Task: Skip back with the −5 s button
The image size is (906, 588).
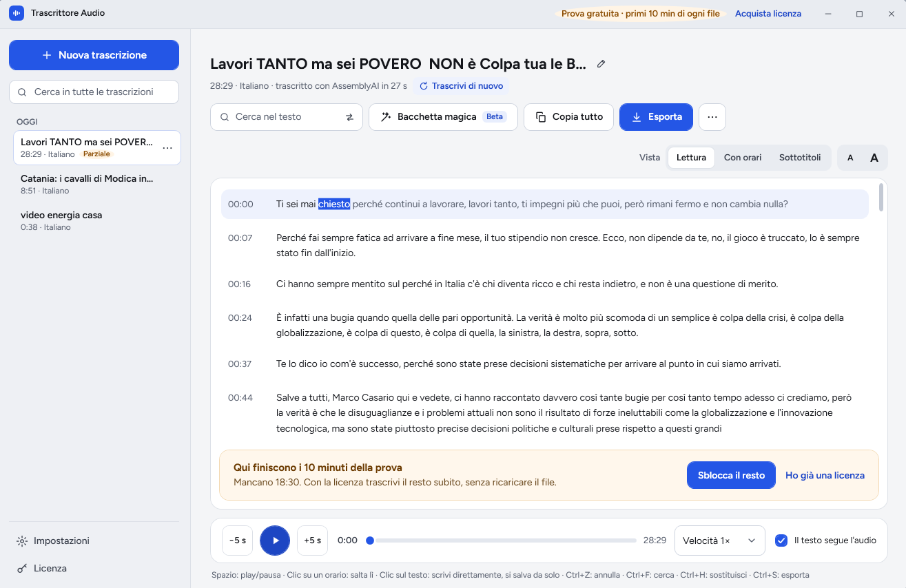Action: coord(238,540)
